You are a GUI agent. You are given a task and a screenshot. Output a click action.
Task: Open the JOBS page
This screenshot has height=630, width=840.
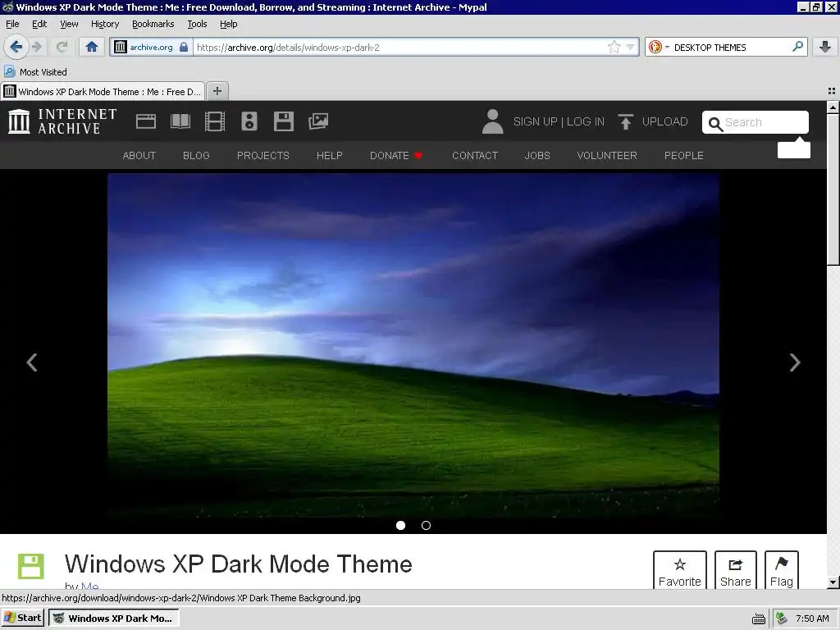point(537,155)
